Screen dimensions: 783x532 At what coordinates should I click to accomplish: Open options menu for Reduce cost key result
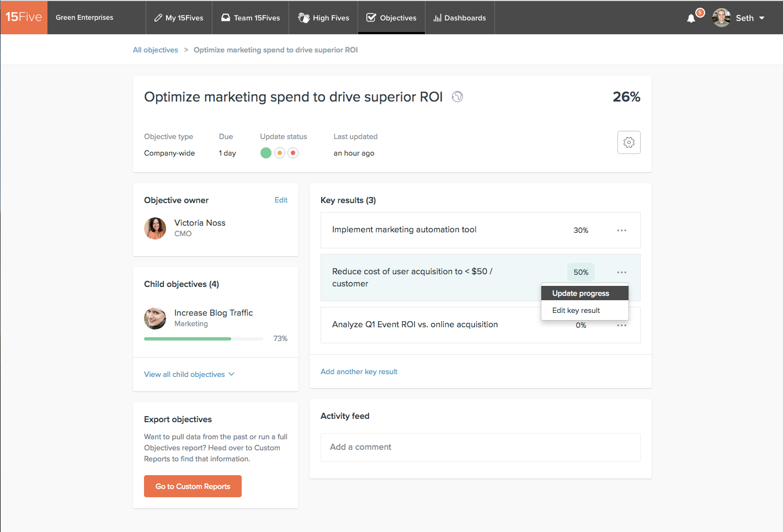click(621, 272)
